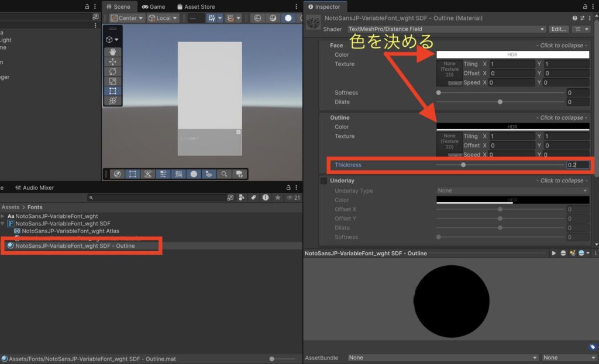The image size is (599, 364).
Task: Switch to the Game tab
Action: pos(154,6)
